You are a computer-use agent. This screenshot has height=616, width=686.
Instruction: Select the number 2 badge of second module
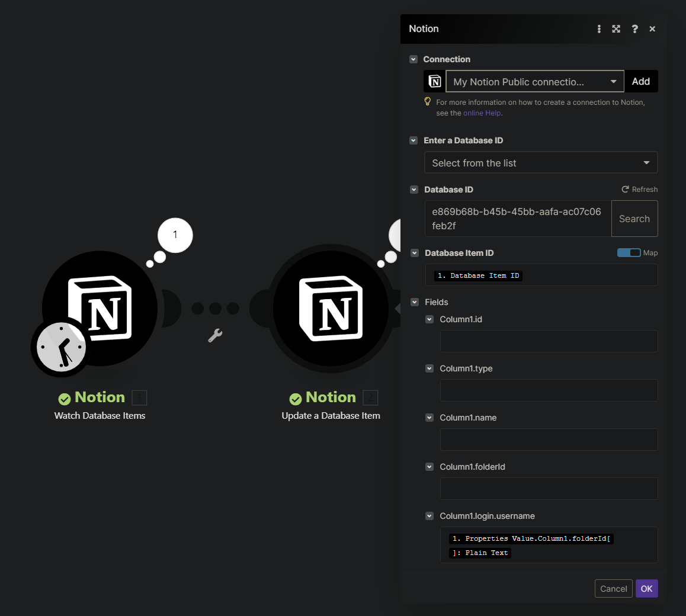(x=371, y=397)
